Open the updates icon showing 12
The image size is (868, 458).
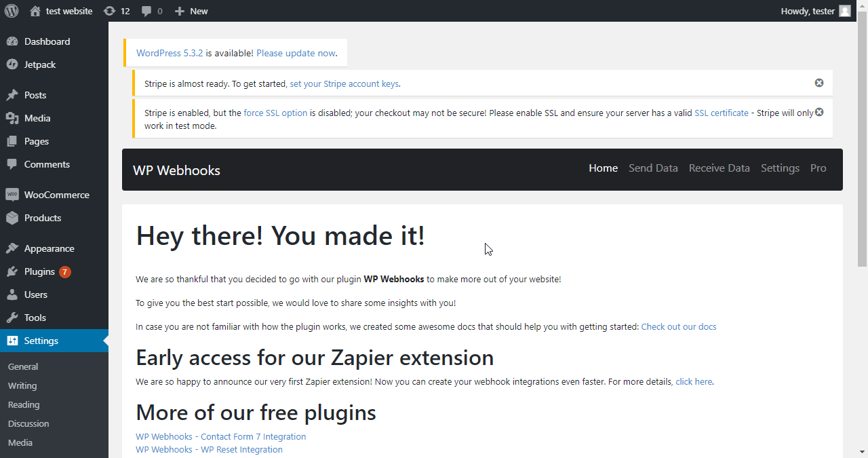[x=109, y=11]
